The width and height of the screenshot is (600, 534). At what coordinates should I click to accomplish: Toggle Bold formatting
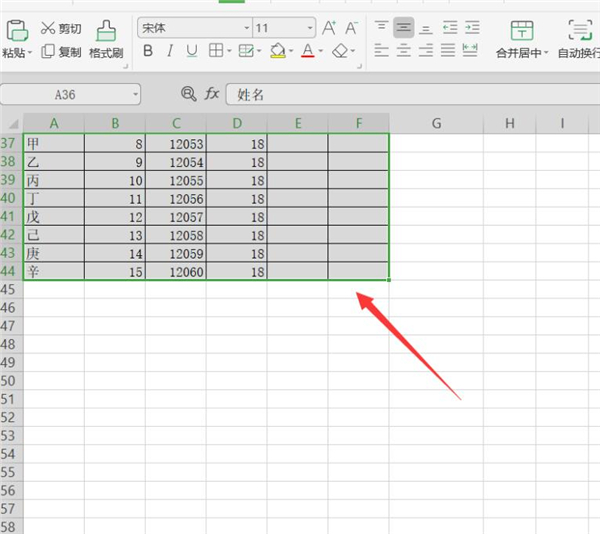click(x=148, y=51)
